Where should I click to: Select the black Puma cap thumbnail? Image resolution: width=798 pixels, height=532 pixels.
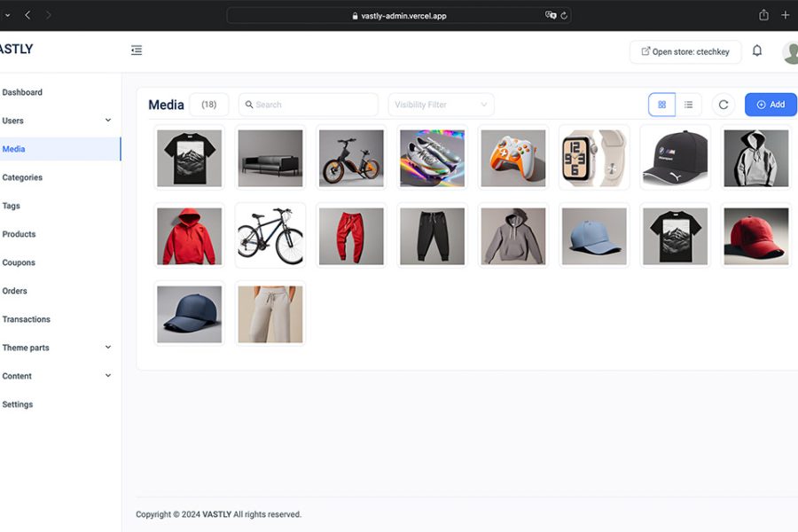(675, 158)
